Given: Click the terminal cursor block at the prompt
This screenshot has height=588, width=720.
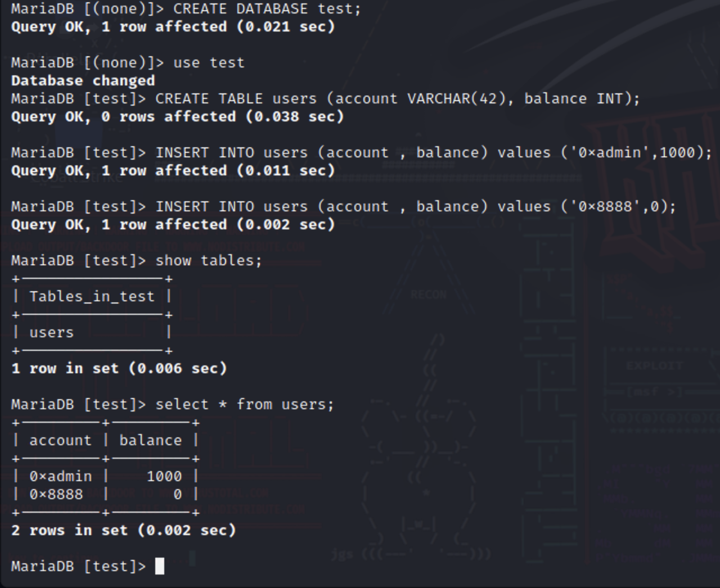Looking at the screenshot, I should (160, 566).
